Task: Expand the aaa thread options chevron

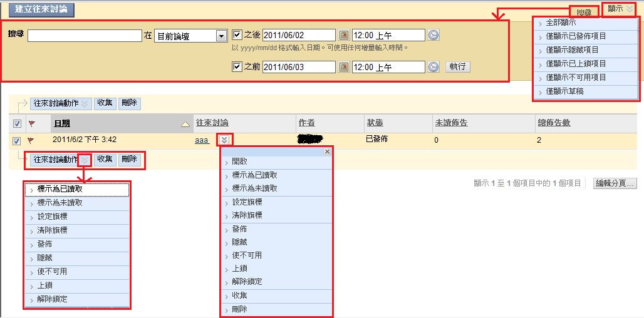Action: 226,140
